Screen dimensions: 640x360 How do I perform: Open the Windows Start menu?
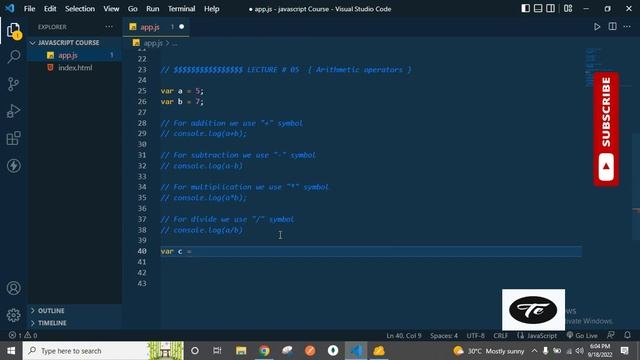[11, 351]
